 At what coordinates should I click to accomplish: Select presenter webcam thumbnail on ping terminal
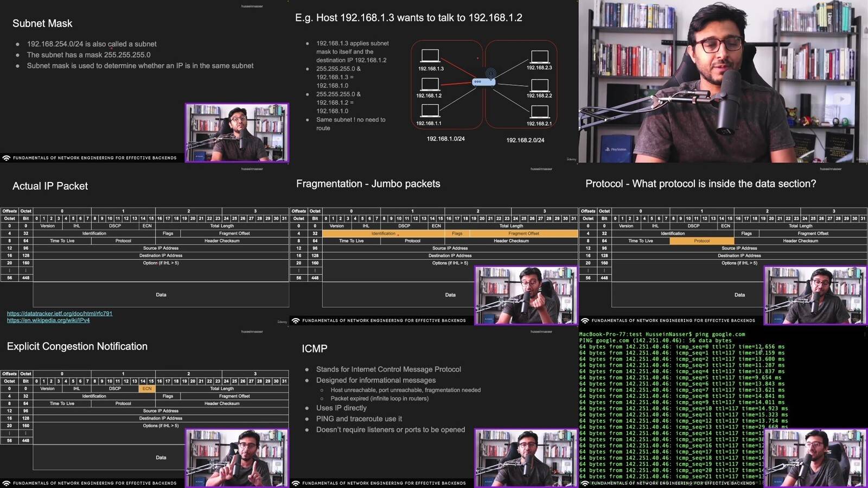coord(815,458)
